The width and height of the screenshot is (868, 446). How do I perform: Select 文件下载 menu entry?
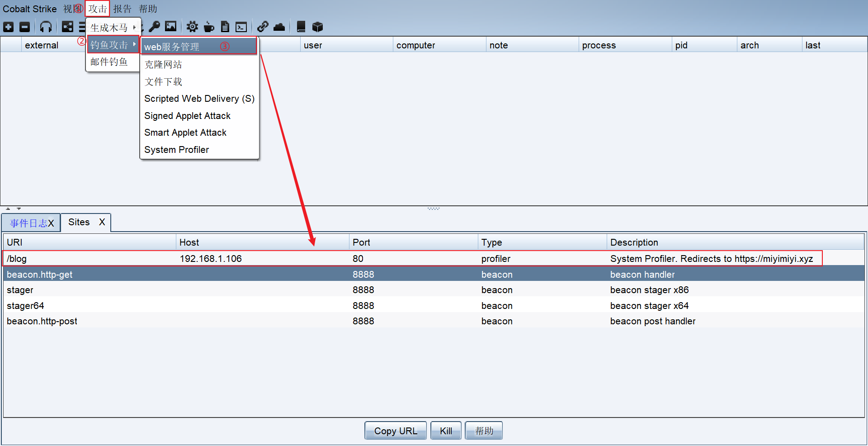click(x=199, y=82)
